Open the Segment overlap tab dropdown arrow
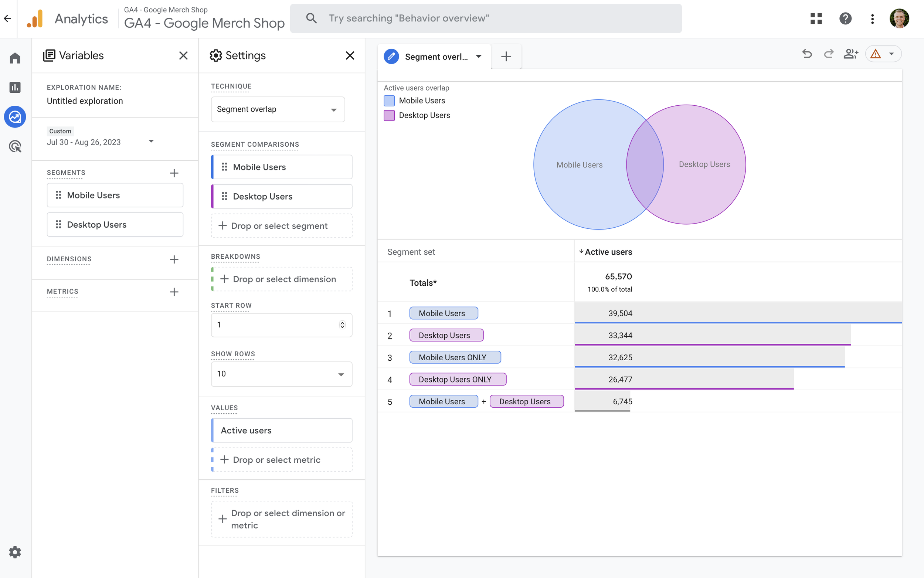The image size is (924, 578). [479, 57]
